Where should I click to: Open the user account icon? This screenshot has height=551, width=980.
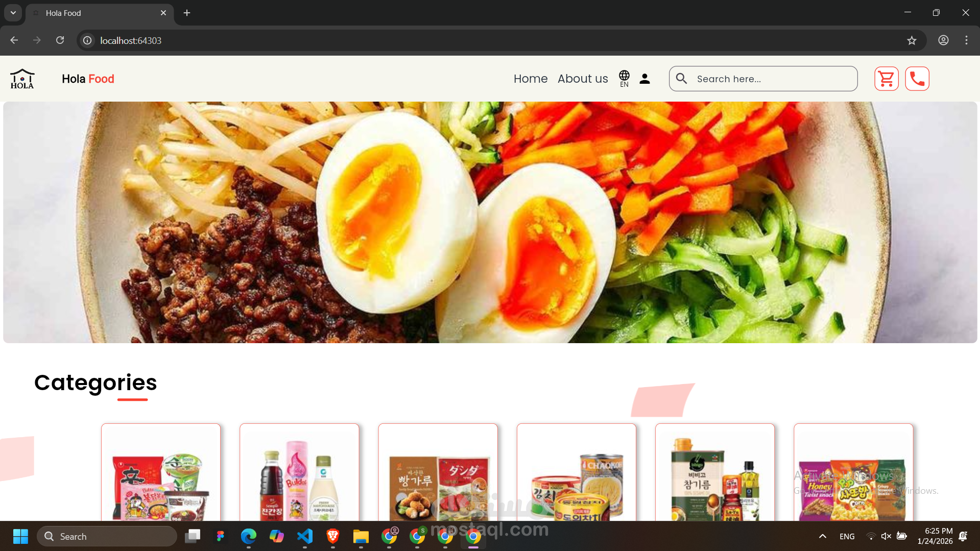click(x=644, y=79)
